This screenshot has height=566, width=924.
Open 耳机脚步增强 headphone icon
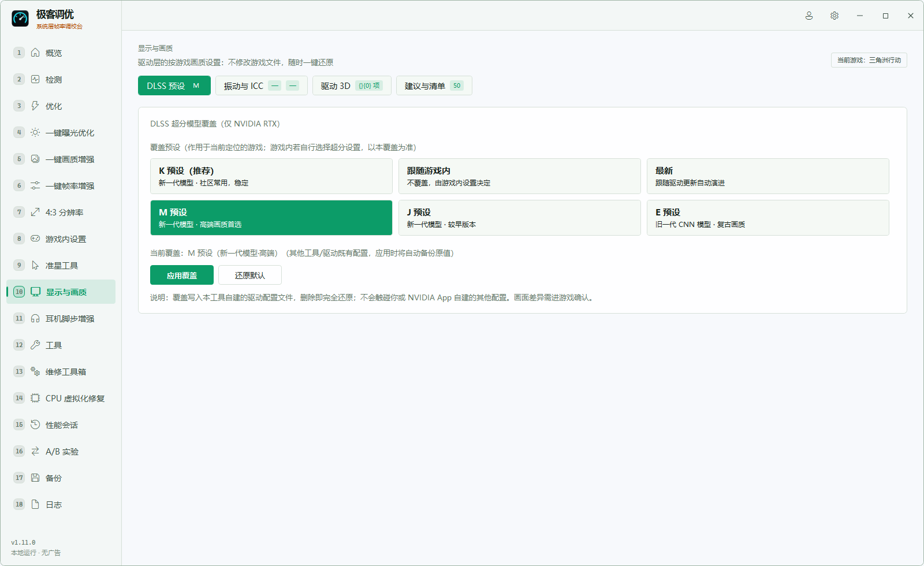(35, 318)
